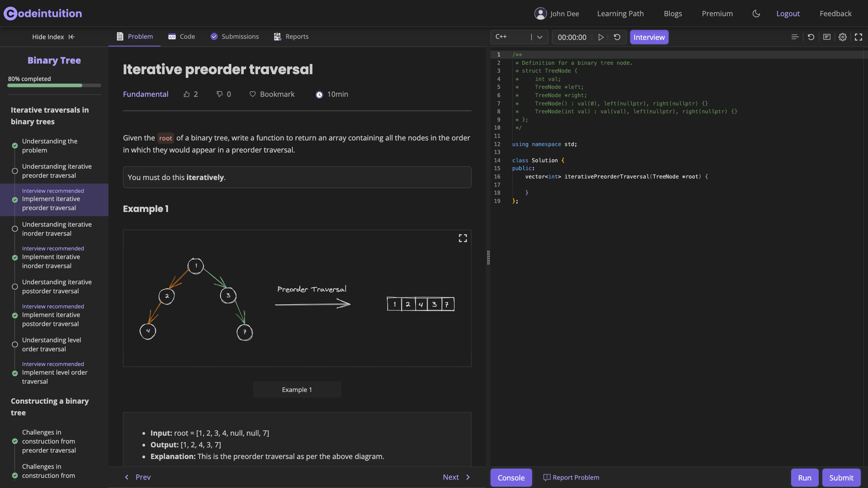868x488 pixels.
Task: Click the Iterative traversals in binary trees heading
Action: coord(50,116)
